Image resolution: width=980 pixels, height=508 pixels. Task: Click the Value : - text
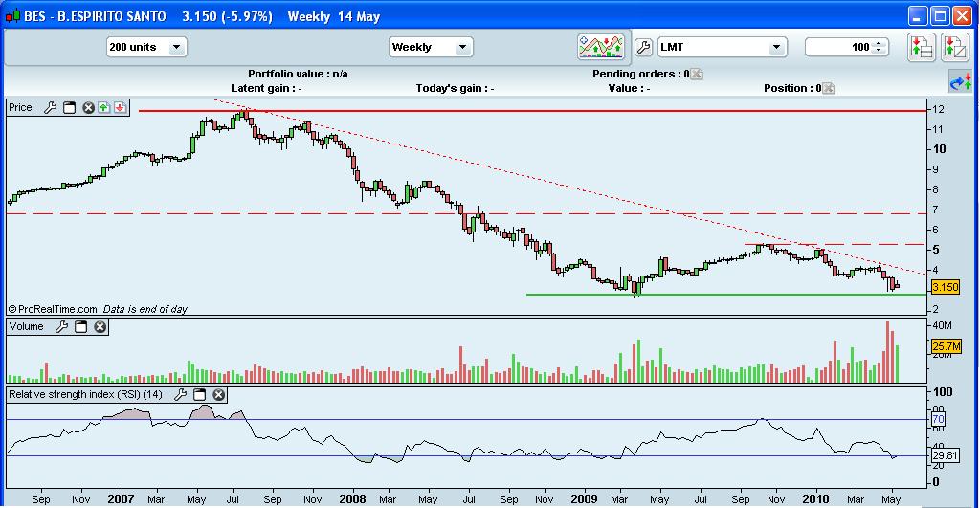tap(629, 88)
